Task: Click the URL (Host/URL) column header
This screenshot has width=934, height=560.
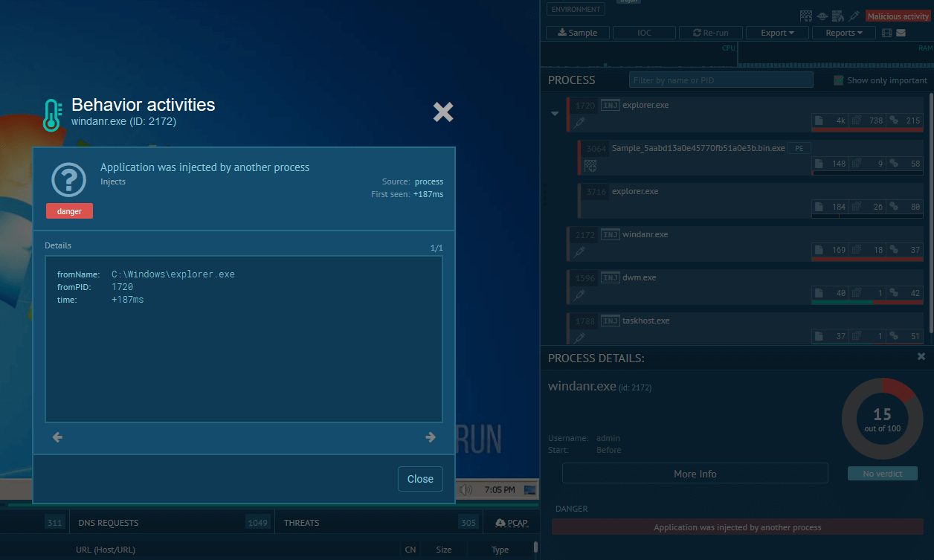Action: 106,550
